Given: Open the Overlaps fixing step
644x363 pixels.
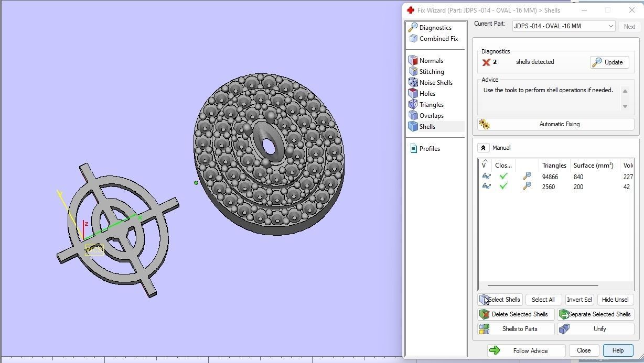Looking at the screenshot, I should pos(426,115).
